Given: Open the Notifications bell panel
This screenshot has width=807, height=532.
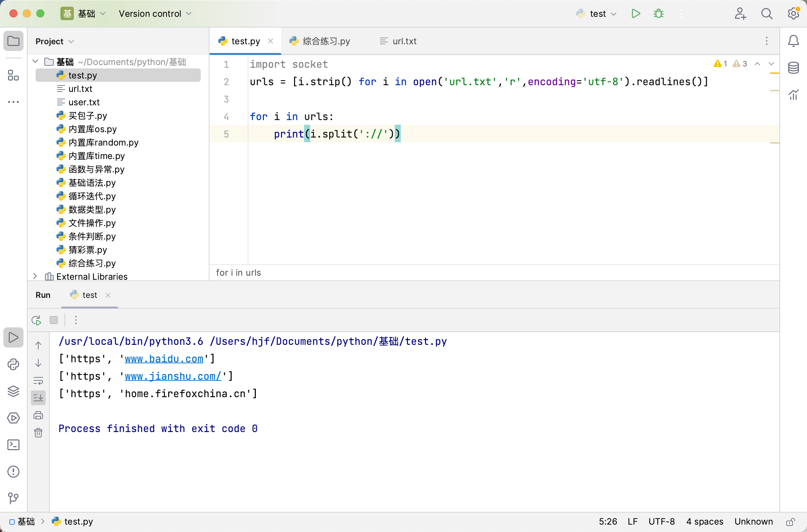Looking at the screenshot, I should 794,41.
